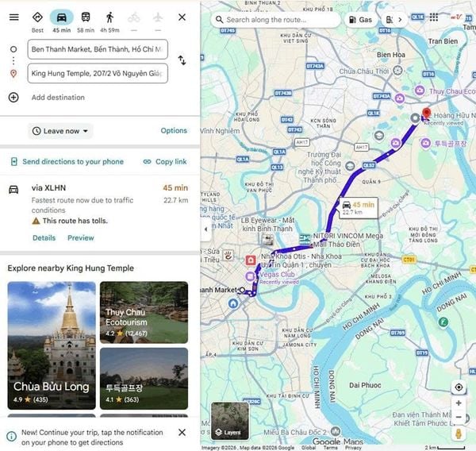The image size is (476, 451).
Task: Open Thuy Chau Ecotourism place card
Action: (x=144, y=312)
